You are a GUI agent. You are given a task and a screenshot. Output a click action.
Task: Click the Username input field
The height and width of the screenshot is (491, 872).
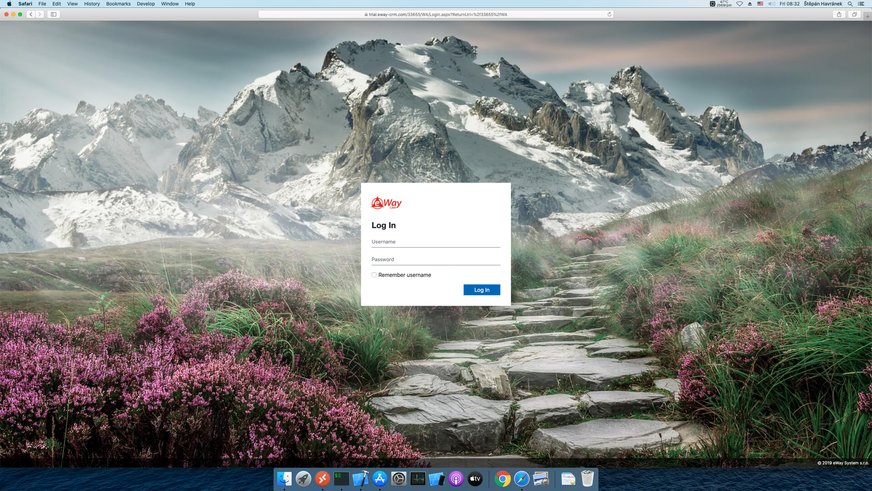point(435,242)
